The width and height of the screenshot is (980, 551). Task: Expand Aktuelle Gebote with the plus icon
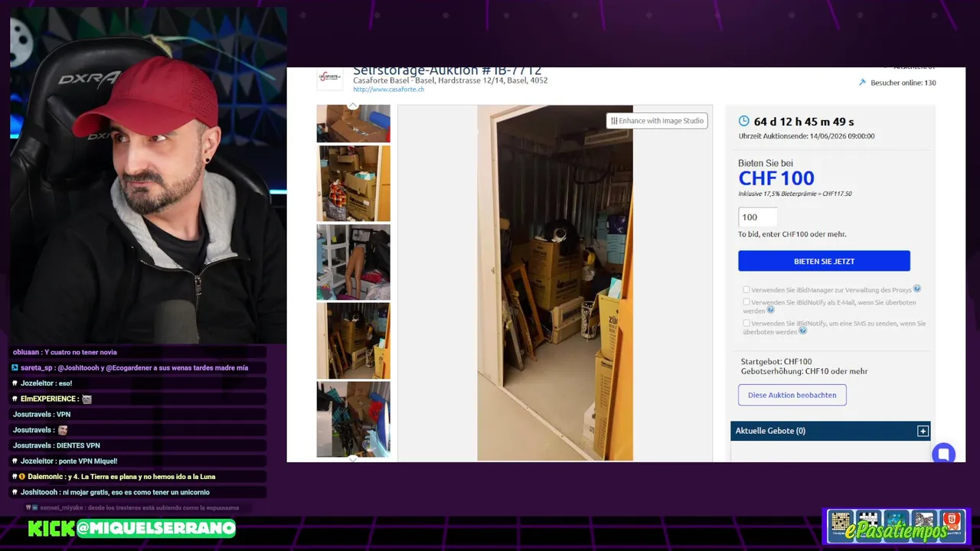pyautogui.click(x=923, y=431)
